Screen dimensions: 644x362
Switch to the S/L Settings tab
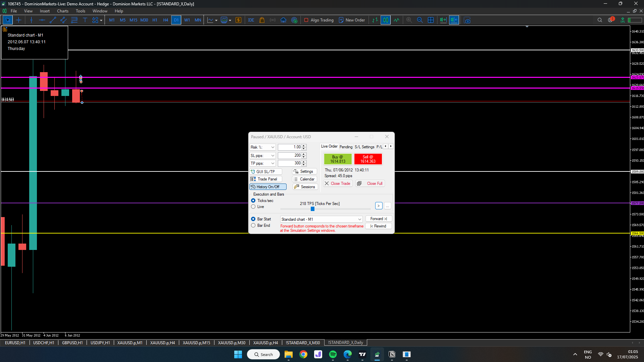coord(364,147)
